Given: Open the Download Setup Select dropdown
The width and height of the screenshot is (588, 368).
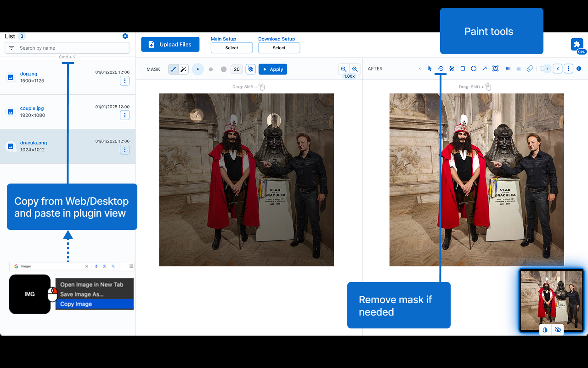Looking at the screenshot, I should pos(279,47).
